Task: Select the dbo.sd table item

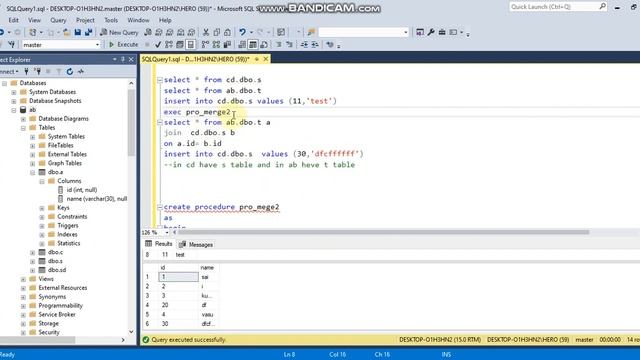Action: pyautogui.click(x=57, y=270)
